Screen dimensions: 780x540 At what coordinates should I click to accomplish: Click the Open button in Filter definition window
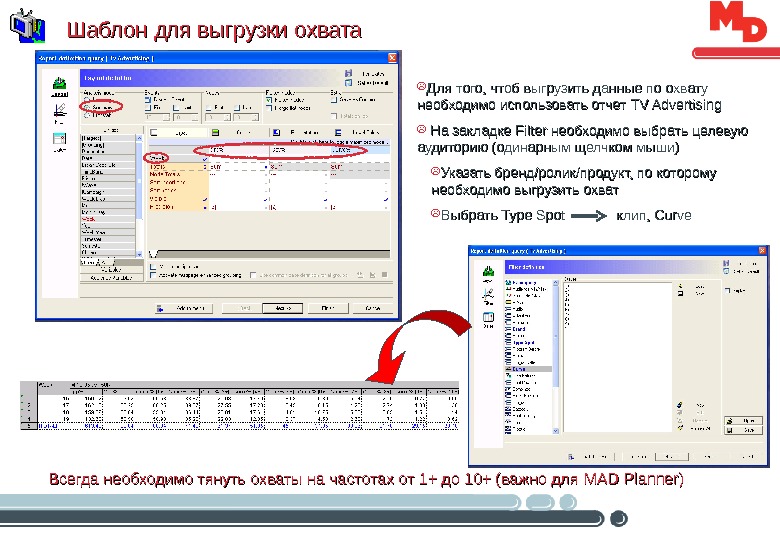[743, 421]
